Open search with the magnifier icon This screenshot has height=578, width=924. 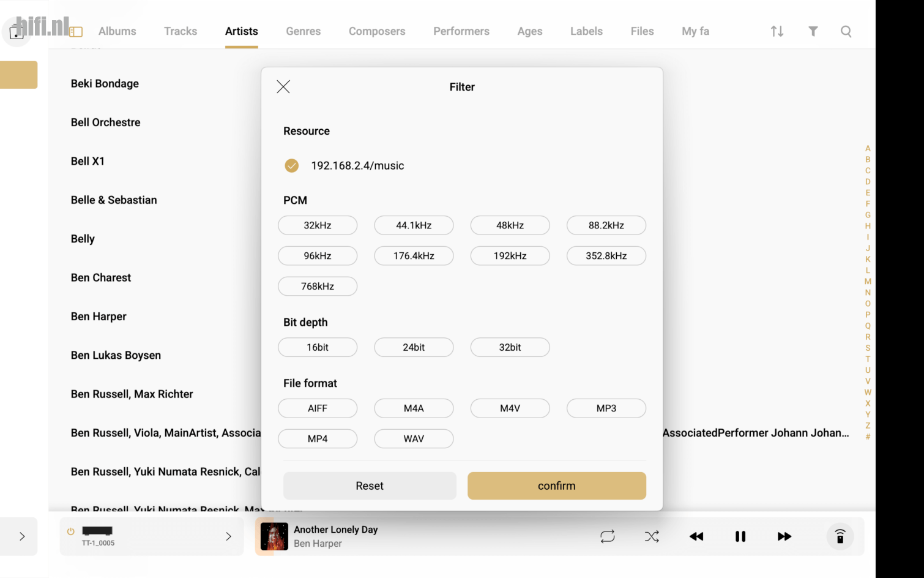846,31
